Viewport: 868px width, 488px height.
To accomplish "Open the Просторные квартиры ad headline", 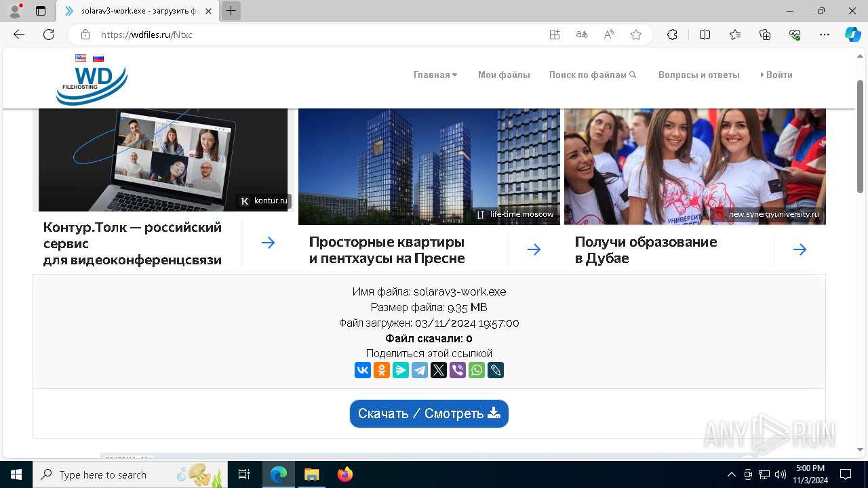I will point(387,250).
